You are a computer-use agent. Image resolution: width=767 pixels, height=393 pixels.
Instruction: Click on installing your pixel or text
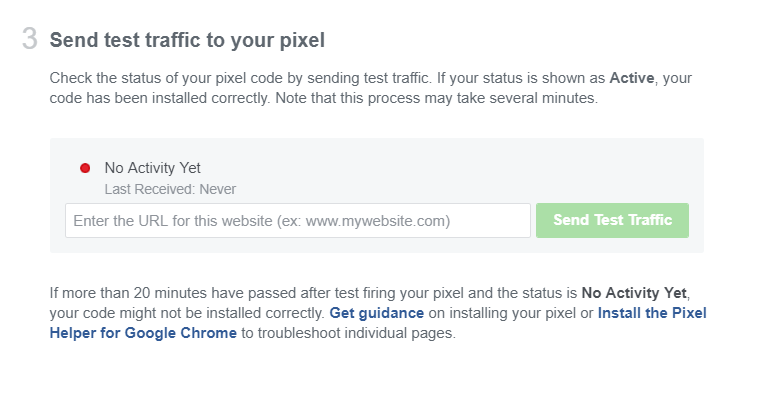point(511,313)
